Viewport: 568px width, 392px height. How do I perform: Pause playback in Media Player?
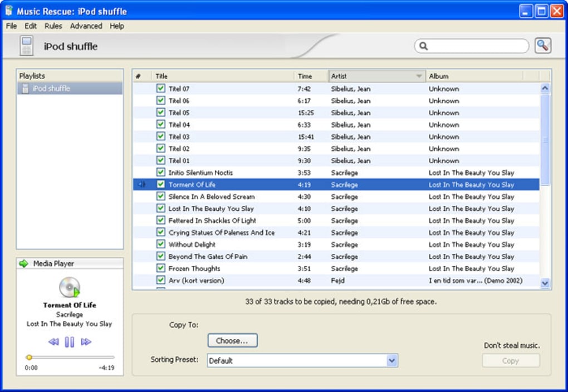click(x=70, y=342)
